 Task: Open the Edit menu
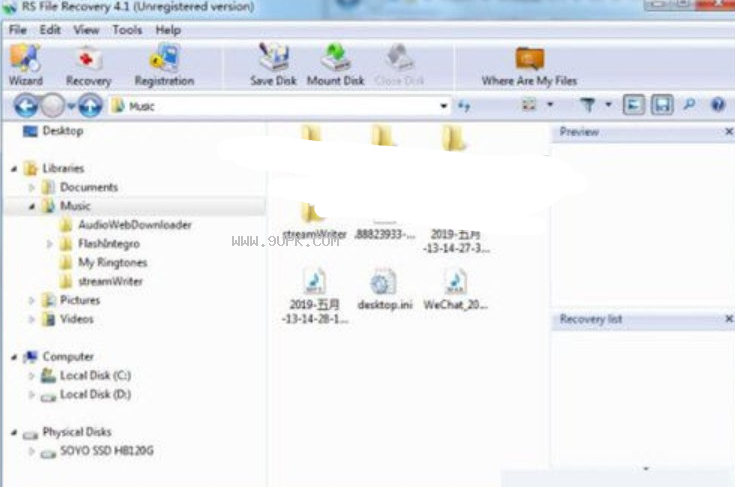(50, 30)
